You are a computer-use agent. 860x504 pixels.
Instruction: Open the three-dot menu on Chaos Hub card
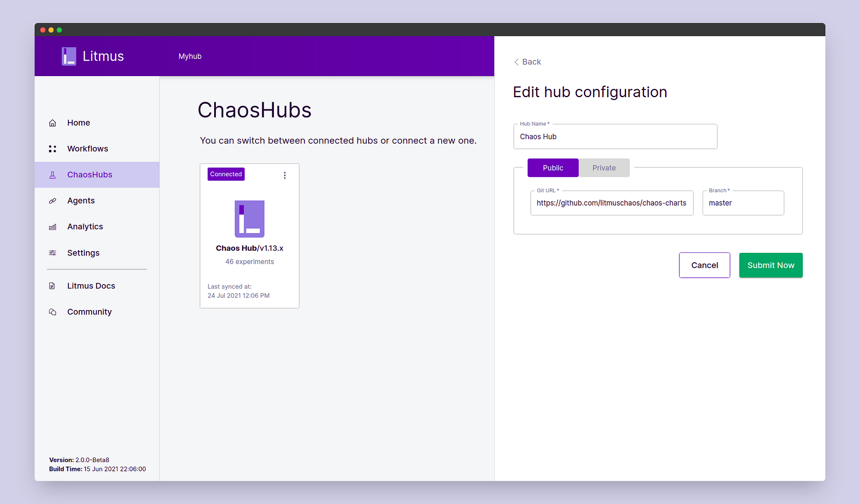(x=285, y=175)
